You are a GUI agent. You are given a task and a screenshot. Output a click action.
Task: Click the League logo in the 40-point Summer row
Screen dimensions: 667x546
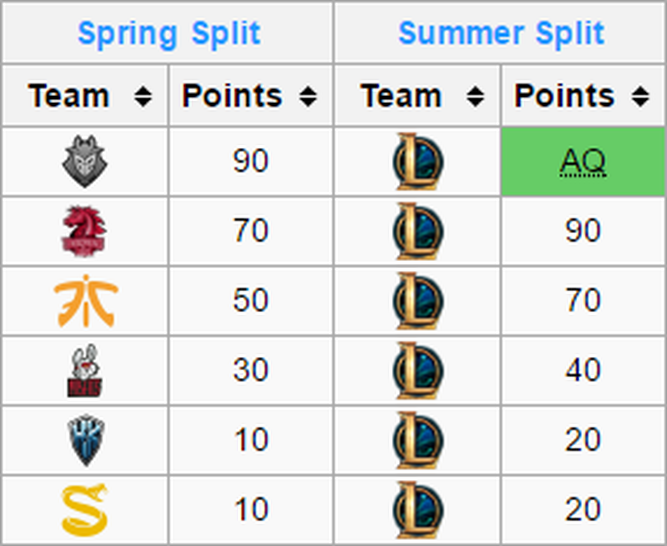(418, 370)
